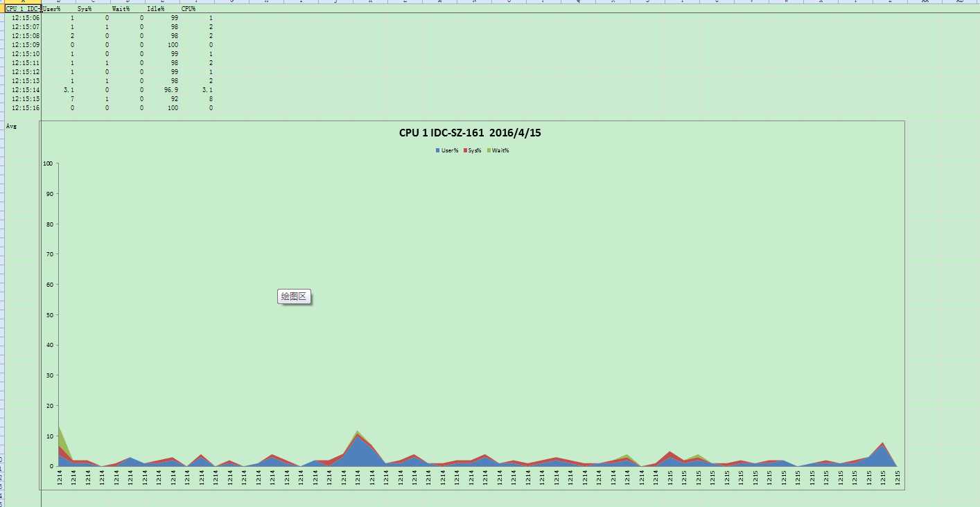The width and height of the screenshot is (980, 507).
Task: Select the Wait% header cell in the table
Action: [128, 9]
